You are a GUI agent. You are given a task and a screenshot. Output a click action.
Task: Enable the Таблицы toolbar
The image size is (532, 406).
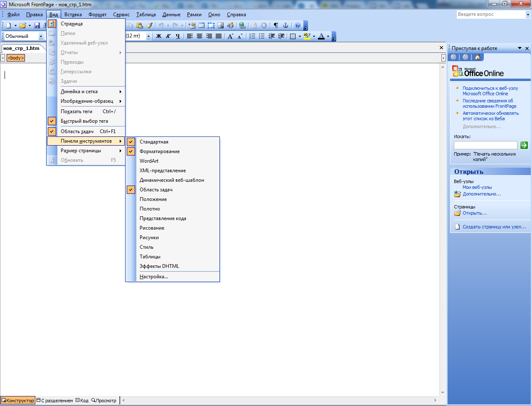coord(172,257)
